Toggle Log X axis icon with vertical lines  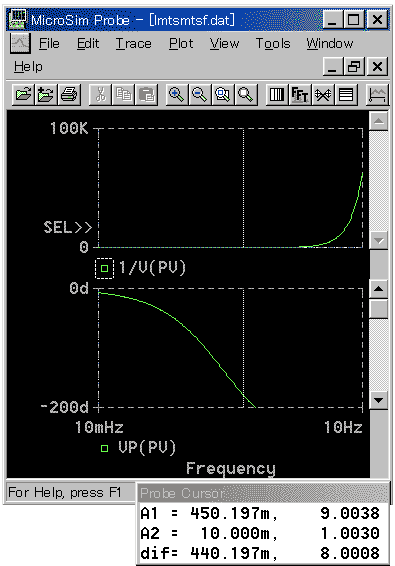277,95
